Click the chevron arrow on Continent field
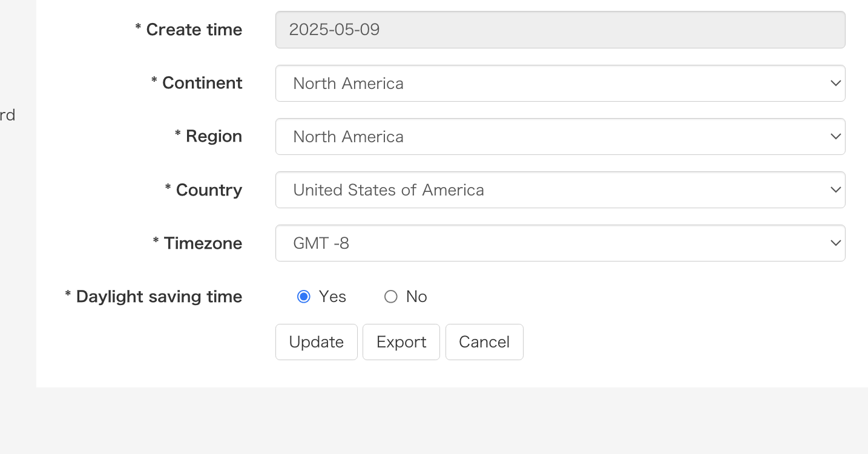The width and height of the screenshot is (868, 454). click(x=835, y=84)
